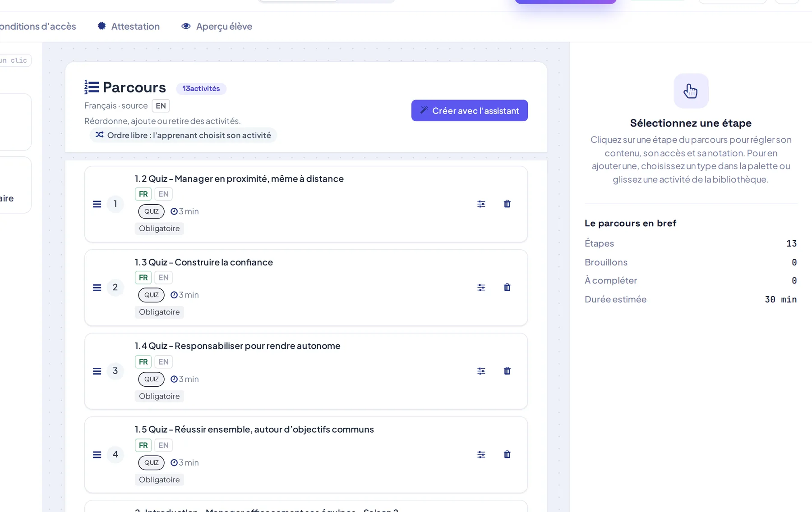812x512 pixels.
Task: Click the Étapes summary row label
Action: tap(599, 243)
